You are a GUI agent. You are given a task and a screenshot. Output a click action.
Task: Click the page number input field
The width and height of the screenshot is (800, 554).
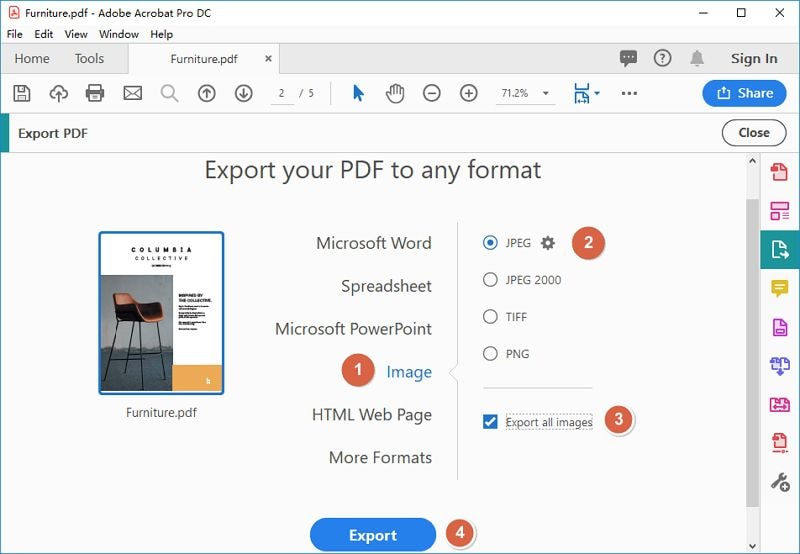282,93
